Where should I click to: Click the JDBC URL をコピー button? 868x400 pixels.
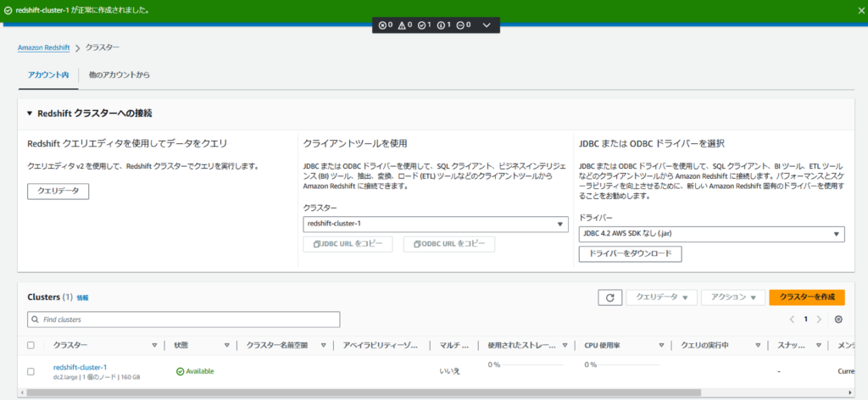tap(348, 244)
